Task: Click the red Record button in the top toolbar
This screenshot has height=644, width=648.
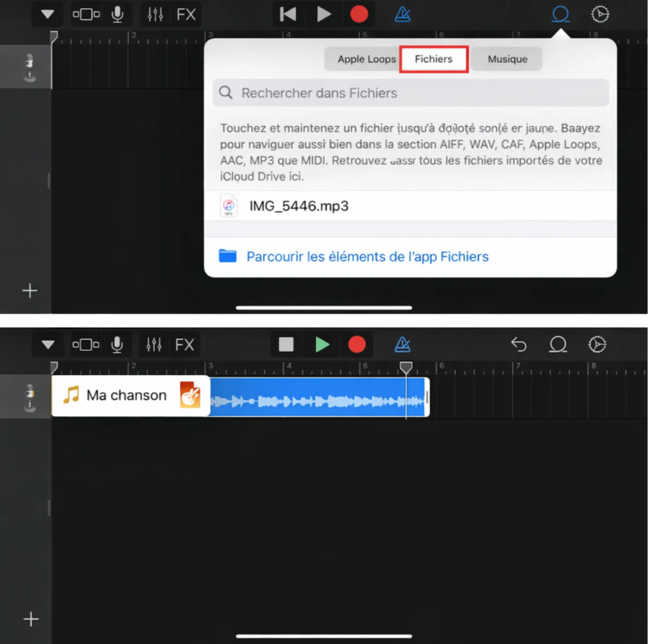Action: [359, 14]
